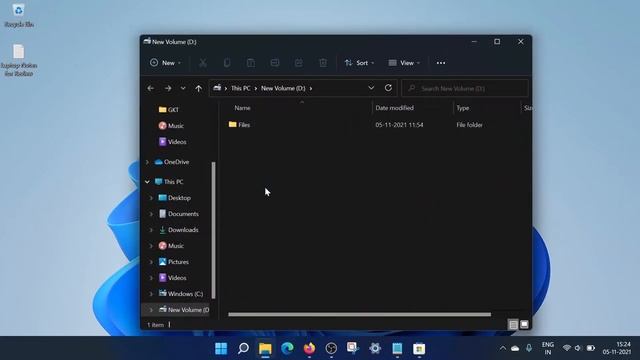Click This PC in address breadcrumb
Image resolution: width=640 pixels, height=360 pixels.
click(241, 88)
